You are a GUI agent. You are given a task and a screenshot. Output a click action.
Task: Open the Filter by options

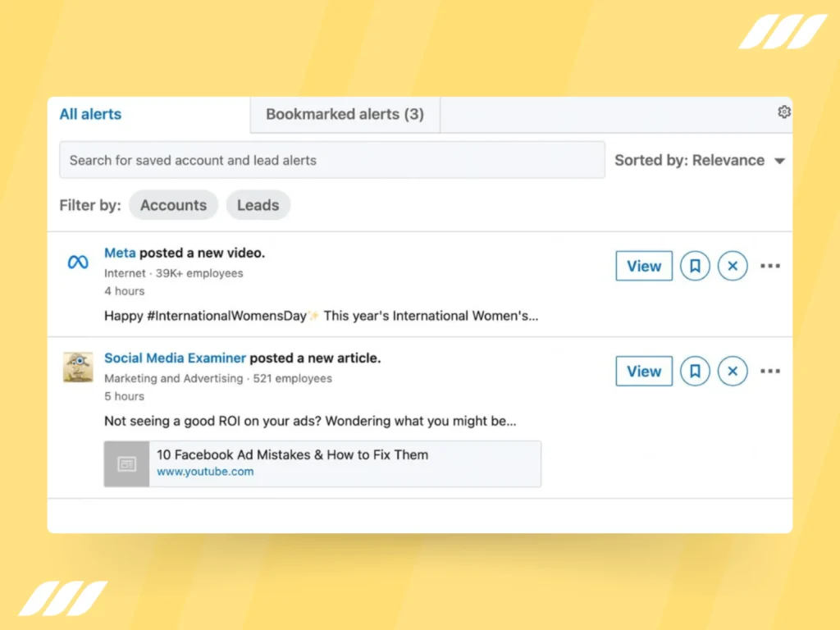(89, 205)
